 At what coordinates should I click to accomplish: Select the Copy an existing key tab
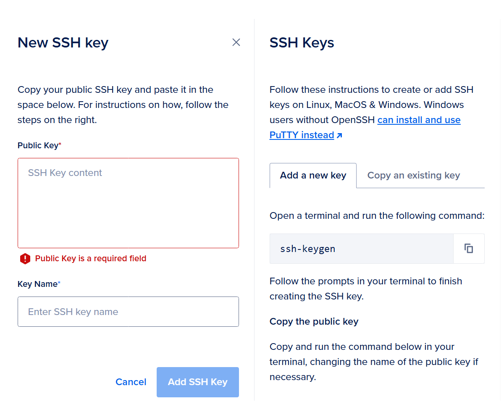(x=413, y=176)
